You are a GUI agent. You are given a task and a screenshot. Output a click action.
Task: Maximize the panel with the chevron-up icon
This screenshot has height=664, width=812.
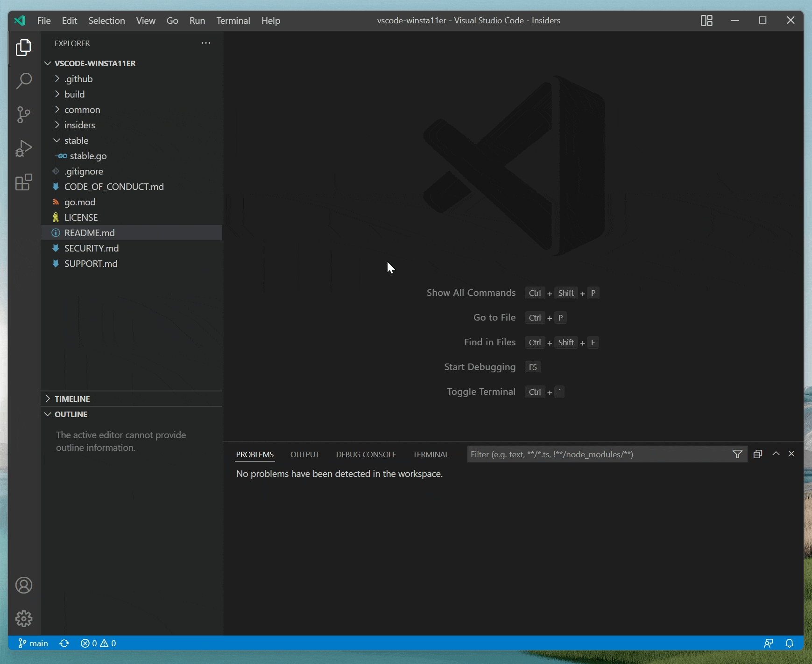pyautogui.click(x=776, y=454)
